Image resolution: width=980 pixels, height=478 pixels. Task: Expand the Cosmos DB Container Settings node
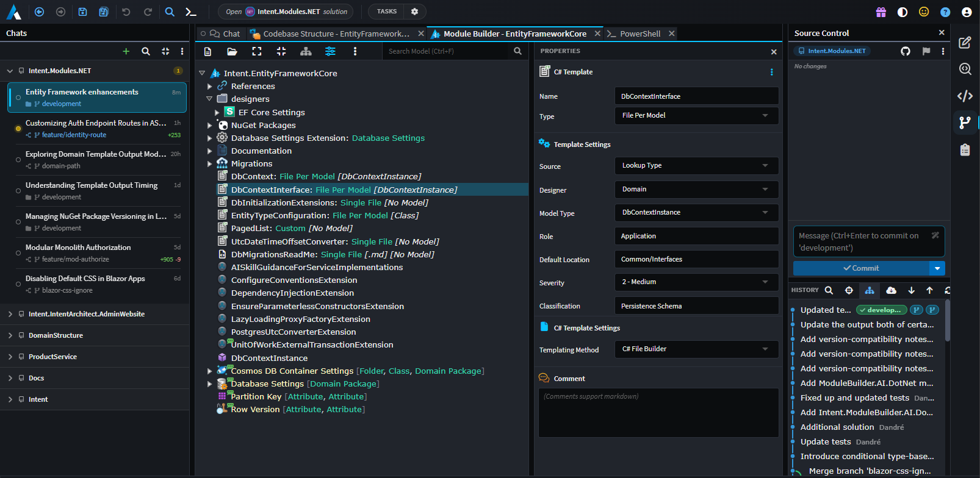click(209, 371)
